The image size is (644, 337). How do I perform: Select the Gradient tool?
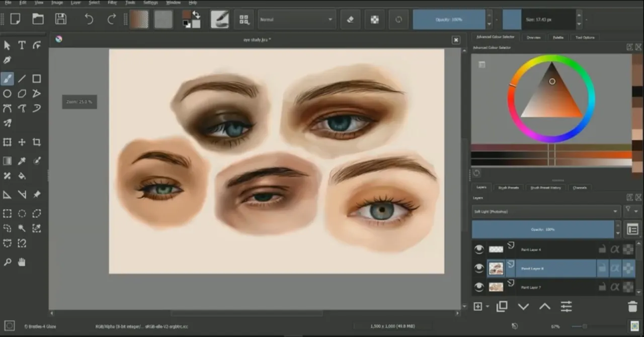point(7,161)
